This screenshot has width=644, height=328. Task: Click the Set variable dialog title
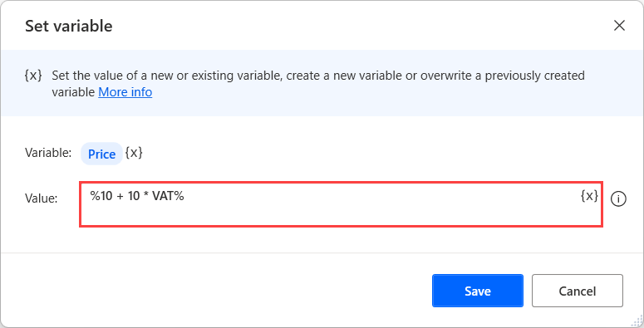(69, 26)
